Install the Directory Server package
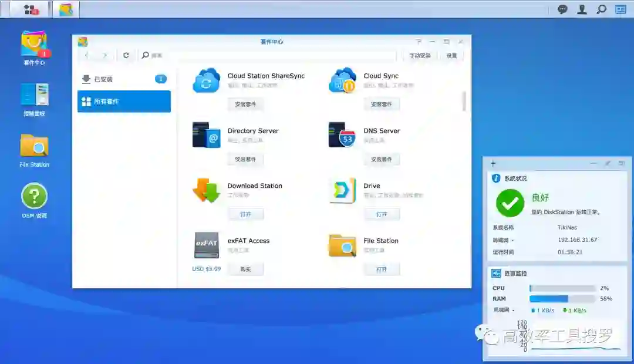Image resolution: width=634 pixels, height=364 pixels. (x=245, y=159)
